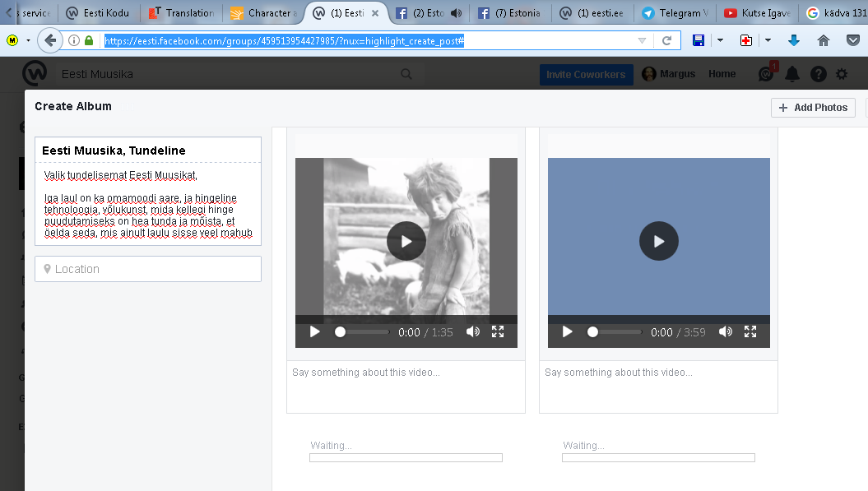This screenshot has height=491, width=868.
Task: Open the help question mark icon
Action: click(x=818, y=74)
